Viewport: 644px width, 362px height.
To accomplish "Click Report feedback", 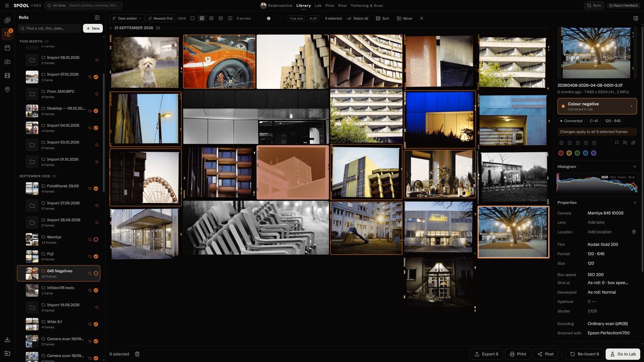I will point(623,6).
